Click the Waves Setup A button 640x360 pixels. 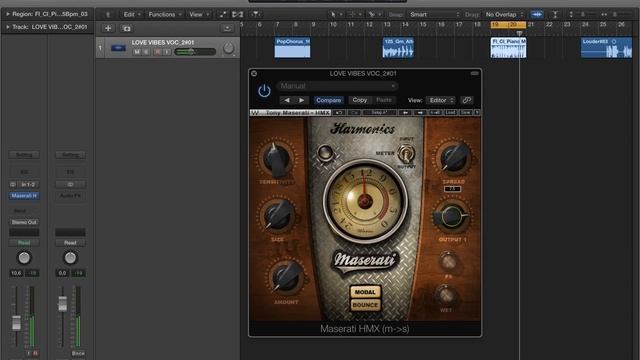[x=379, y=112]
